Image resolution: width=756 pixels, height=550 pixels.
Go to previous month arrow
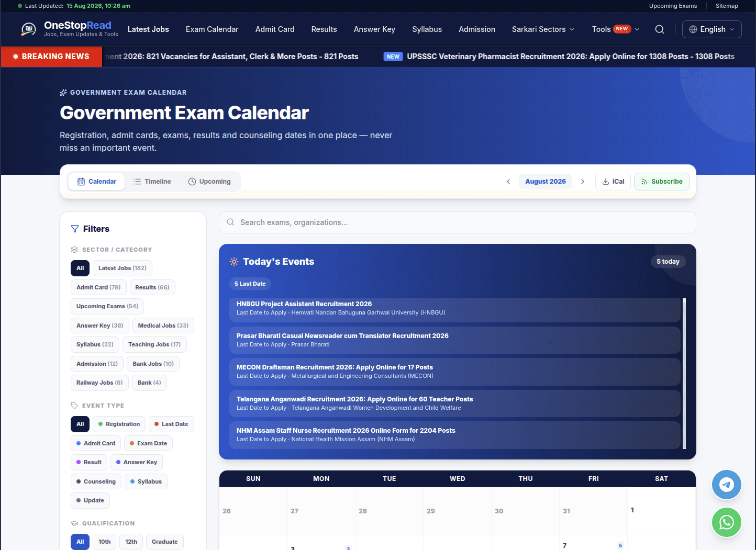508,182
